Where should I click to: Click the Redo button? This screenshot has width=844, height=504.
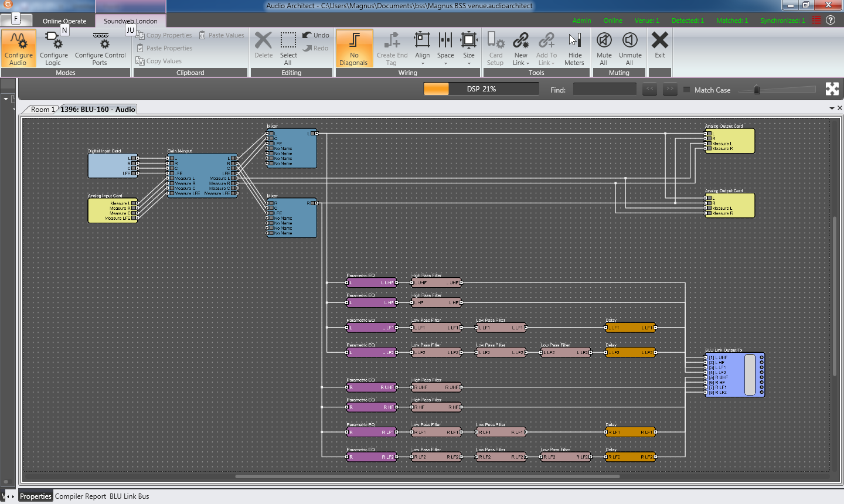[316, 48]
